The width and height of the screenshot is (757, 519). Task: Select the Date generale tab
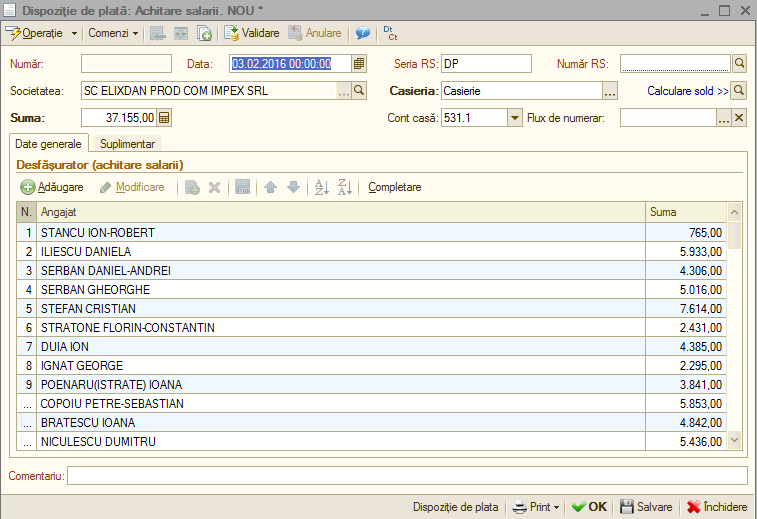(48, 144)
